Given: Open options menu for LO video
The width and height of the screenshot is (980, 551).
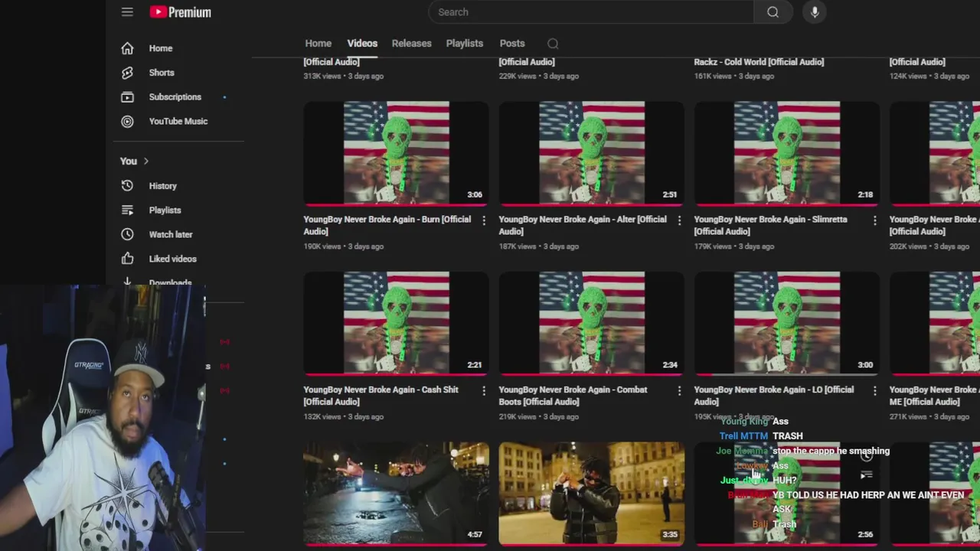Looking at the screenshot, I should pos(874,390).
